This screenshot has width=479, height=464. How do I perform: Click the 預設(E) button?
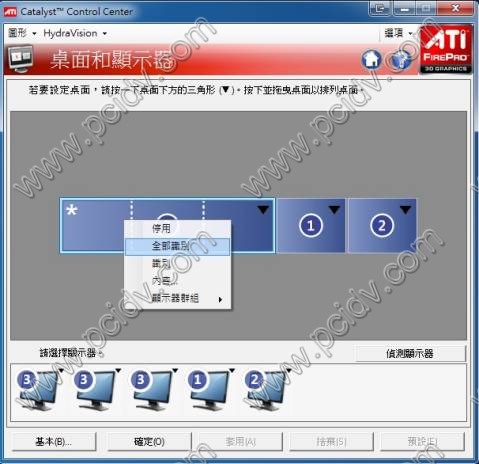pos(423,442)
